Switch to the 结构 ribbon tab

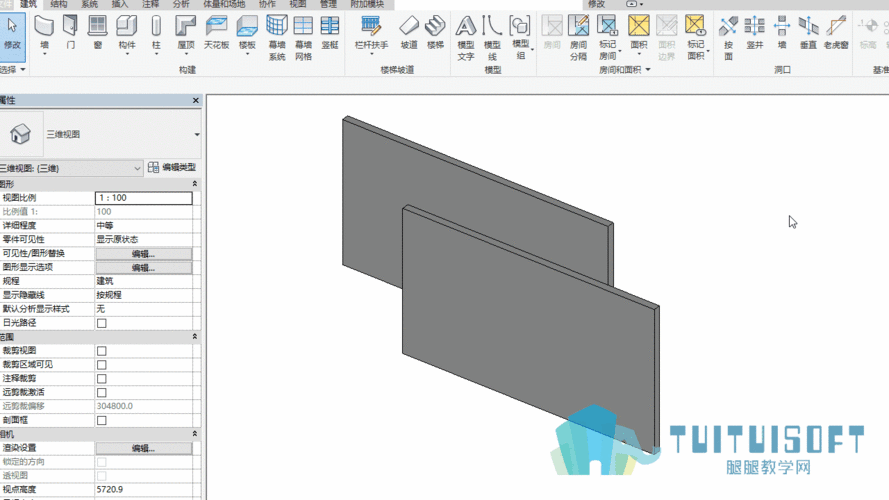[x=58, y=4]
